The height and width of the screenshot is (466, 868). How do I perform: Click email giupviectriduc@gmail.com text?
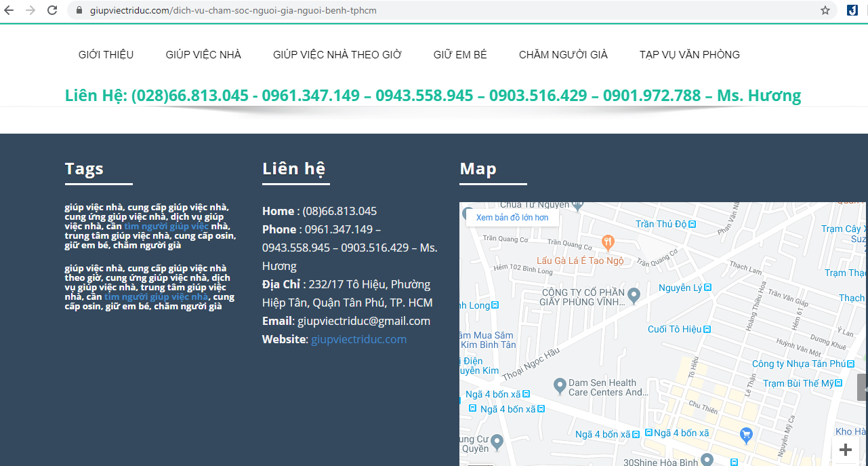pyautogui.click(x=364, y=321)
